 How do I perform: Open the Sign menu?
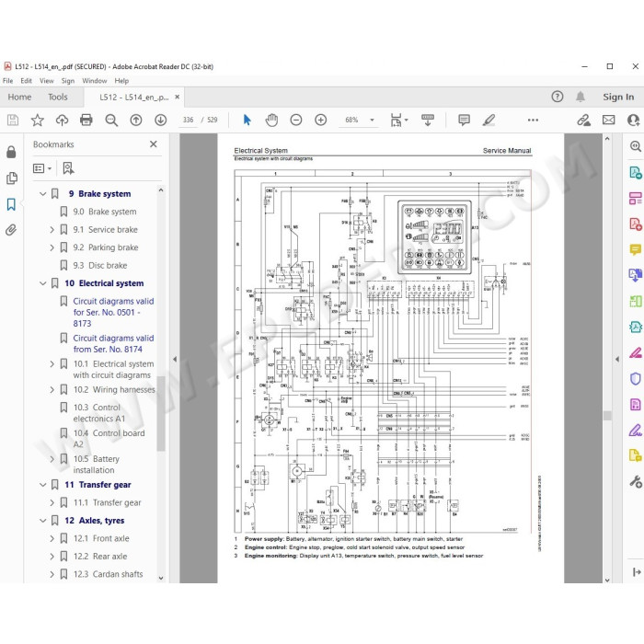pos(68,81)
